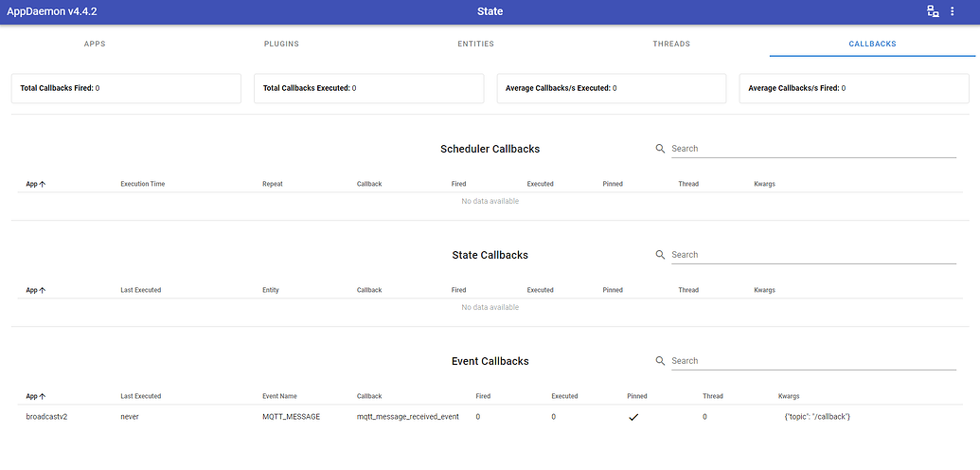Click the connection status icon in the header
The height and width of the screenshot is (470, 980).
(x=933, y=11)
